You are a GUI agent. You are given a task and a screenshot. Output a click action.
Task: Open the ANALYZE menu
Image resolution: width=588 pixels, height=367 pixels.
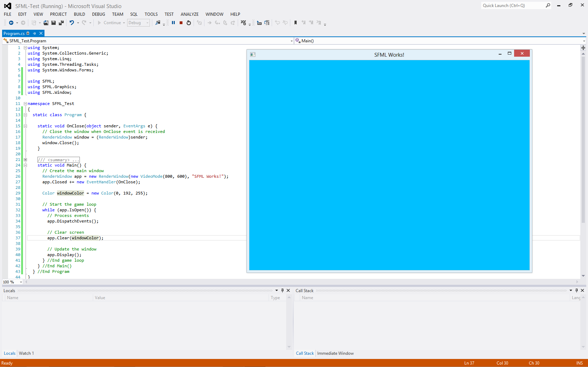point(189,14)
